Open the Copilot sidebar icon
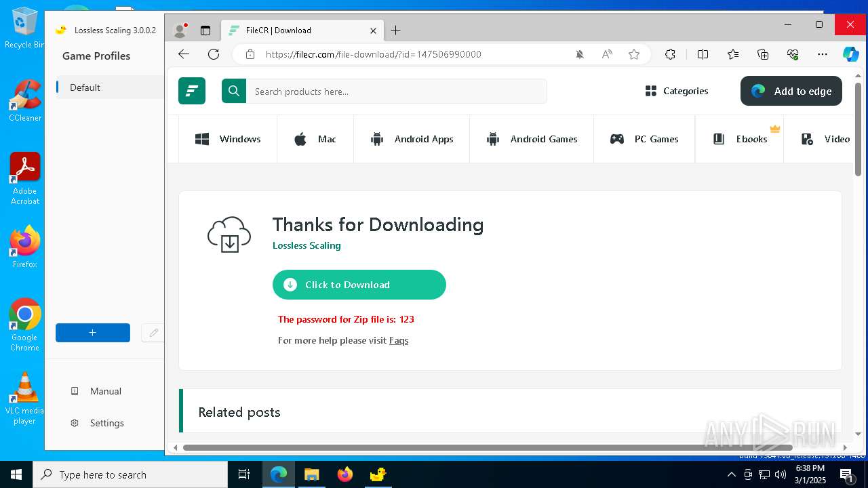 851,54
